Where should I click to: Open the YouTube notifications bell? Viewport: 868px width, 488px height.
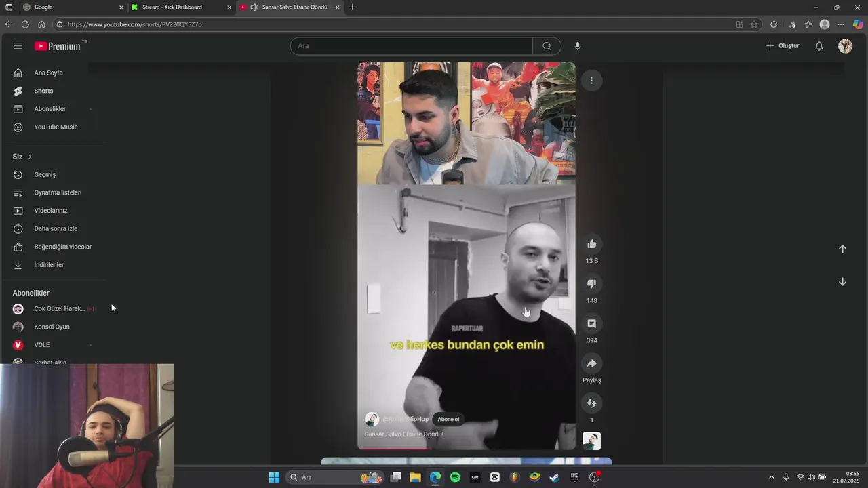(x=819, y=46)
